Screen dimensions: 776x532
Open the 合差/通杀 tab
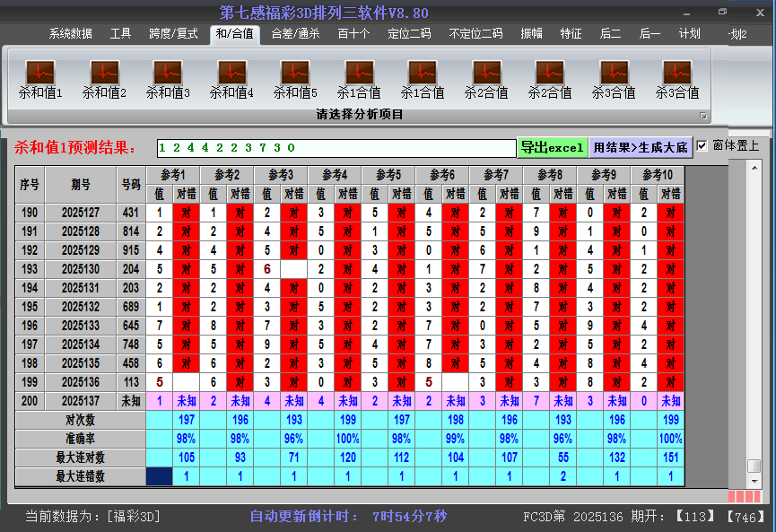pos(295,34)
